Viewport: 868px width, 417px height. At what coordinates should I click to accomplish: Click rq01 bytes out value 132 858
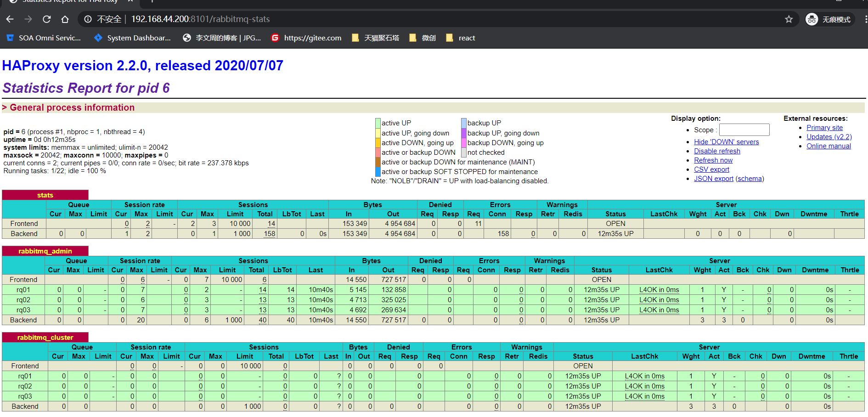[394, 290]
